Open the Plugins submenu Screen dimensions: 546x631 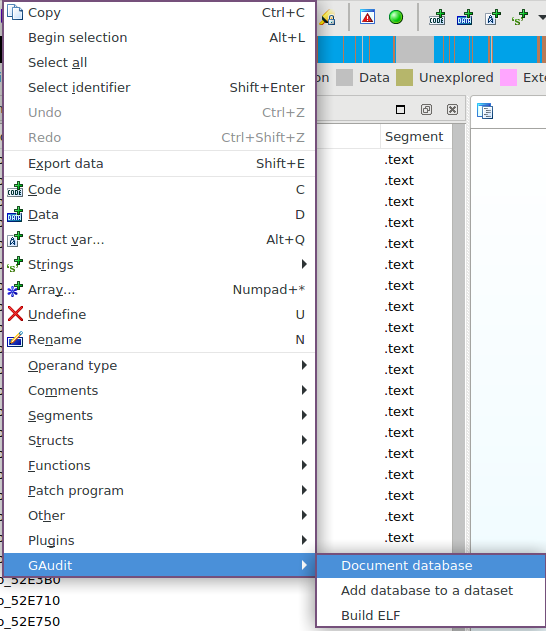tap(159, 540)
